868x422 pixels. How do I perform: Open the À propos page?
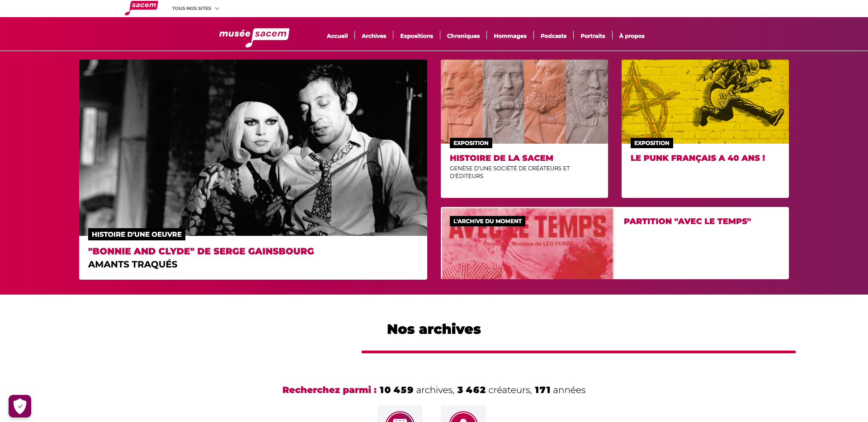(632, 36)
